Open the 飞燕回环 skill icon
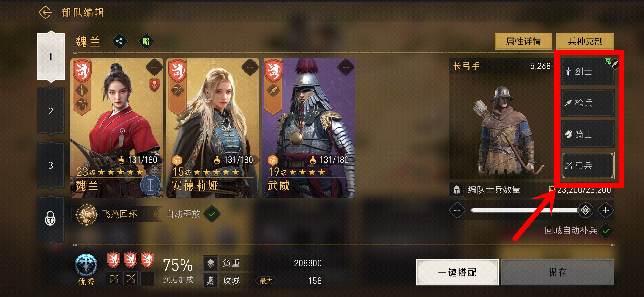This screenshot has width=644, height=297. 86,214
